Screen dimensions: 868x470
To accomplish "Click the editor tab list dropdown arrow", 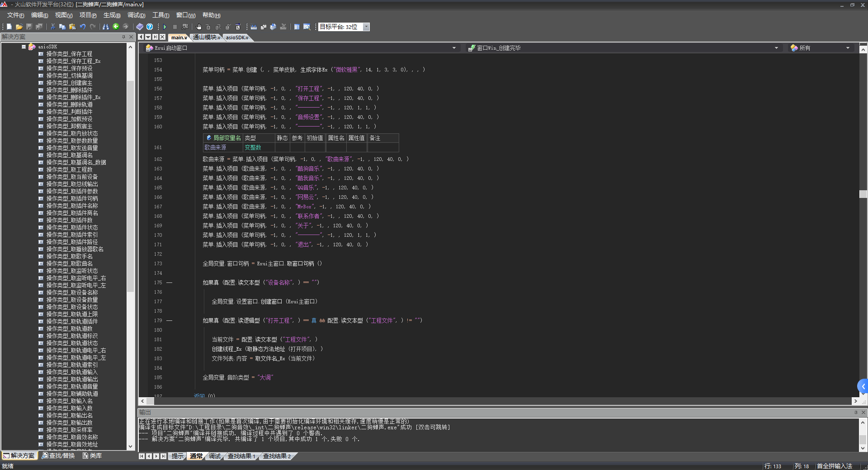I will coord(148,37).
